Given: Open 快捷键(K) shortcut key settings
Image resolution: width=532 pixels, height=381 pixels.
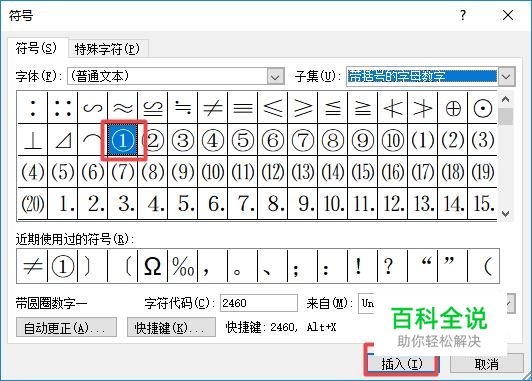Looking at the screenshot, I should click(x=171, y=327).
